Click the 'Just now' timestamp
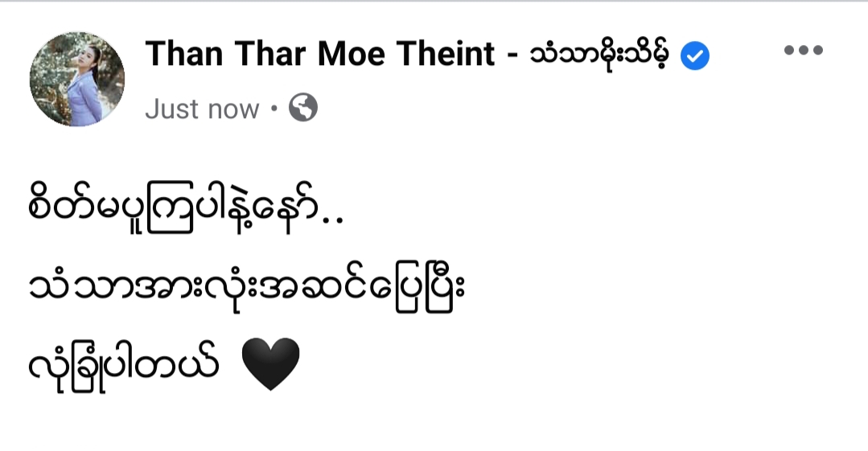This screenshot has width=868, height=451. point(202,109)
